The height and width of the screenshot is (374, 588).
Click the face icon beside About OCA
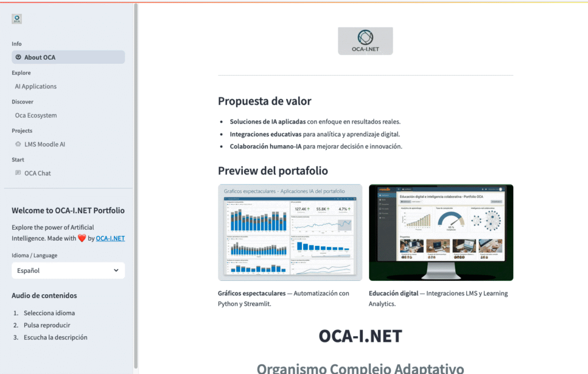[18, 57]
